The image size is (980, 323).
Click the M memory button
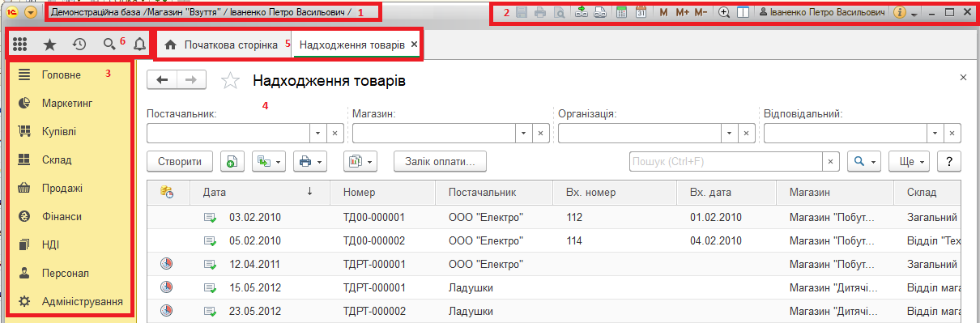[x=663, y=13]
